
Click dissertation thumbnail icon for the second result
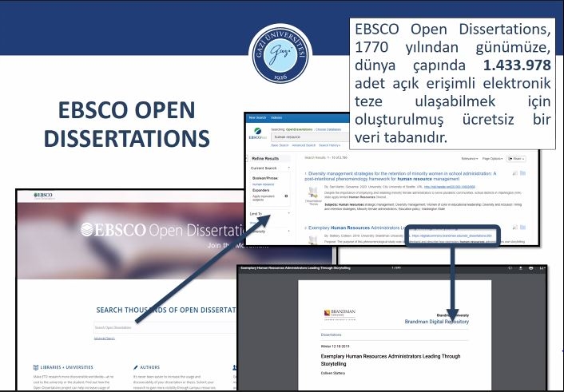[313, 240]
